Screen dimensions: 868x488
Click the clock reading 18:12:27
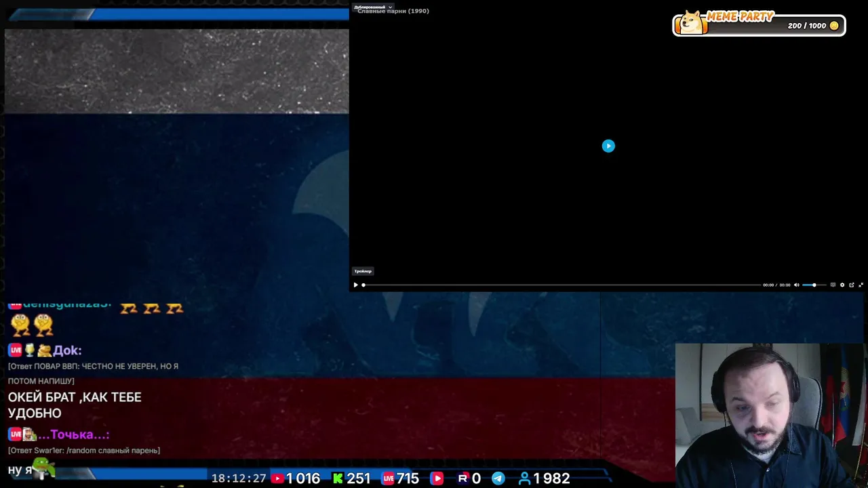point(239,479)
